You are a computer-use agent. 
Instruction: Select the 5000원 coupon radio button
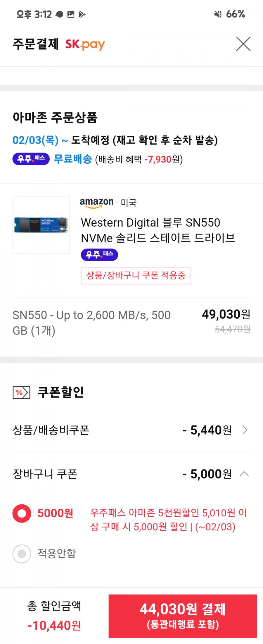(22, 513)
